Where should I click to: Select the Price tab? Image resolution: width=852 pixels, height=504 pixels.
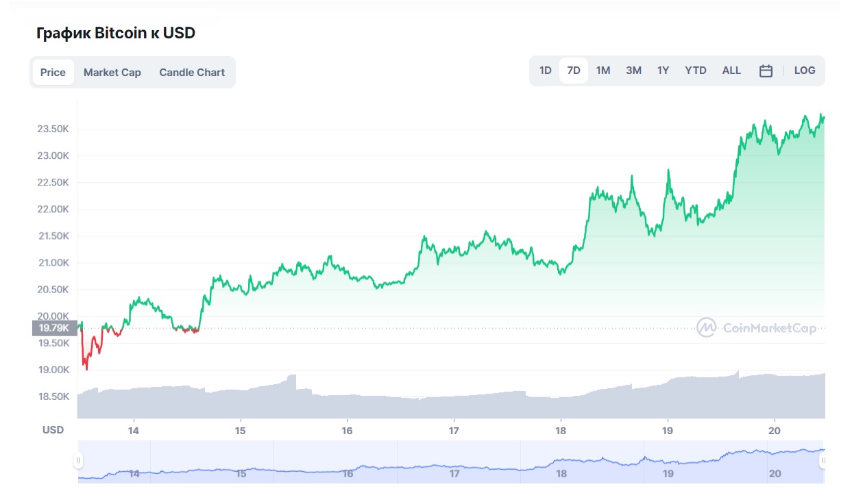coord(53,72)
